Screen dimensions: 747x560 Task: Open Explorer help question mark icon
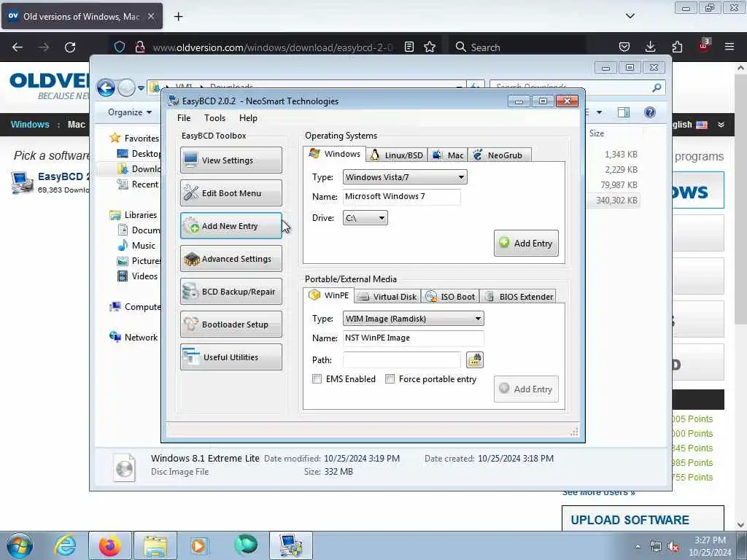point(650,112)
